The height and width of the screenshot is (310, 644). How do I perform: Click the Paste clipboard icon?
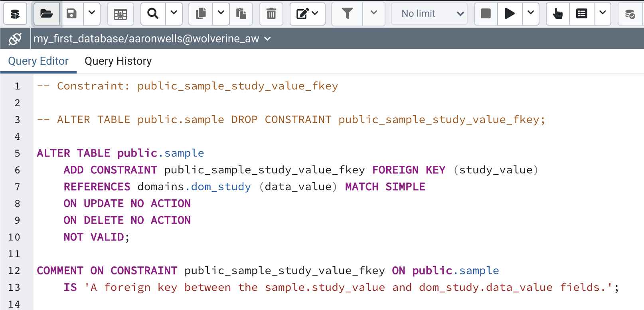[x=241, y=14]
